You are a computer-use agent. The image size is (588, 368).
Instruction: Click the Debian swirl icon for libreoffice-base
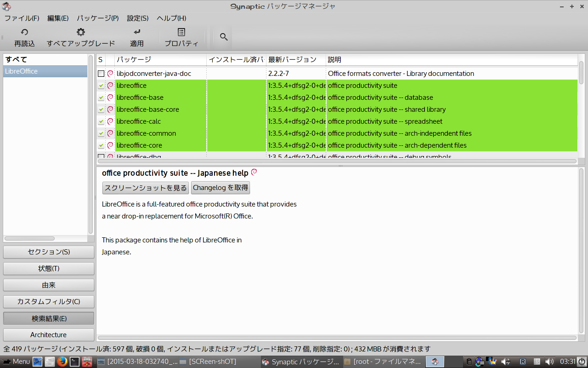click(x=110, y=98)
